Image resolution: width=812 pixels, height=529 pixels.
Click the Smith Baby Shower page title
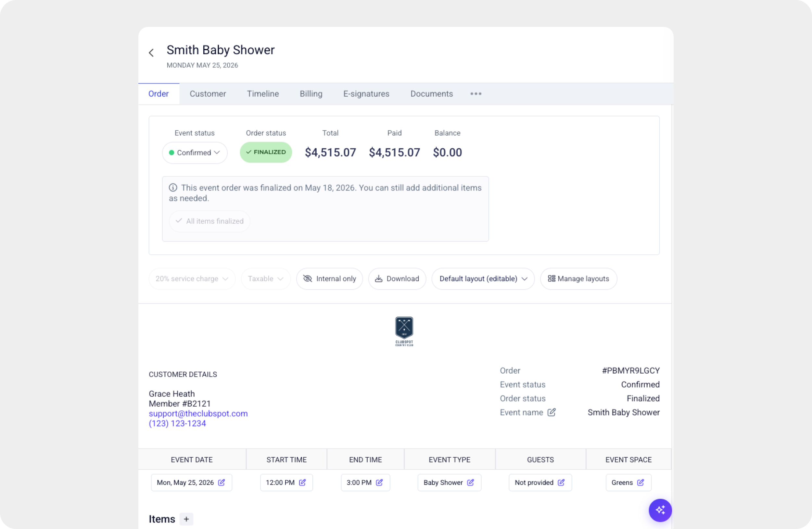pos(221,50)
